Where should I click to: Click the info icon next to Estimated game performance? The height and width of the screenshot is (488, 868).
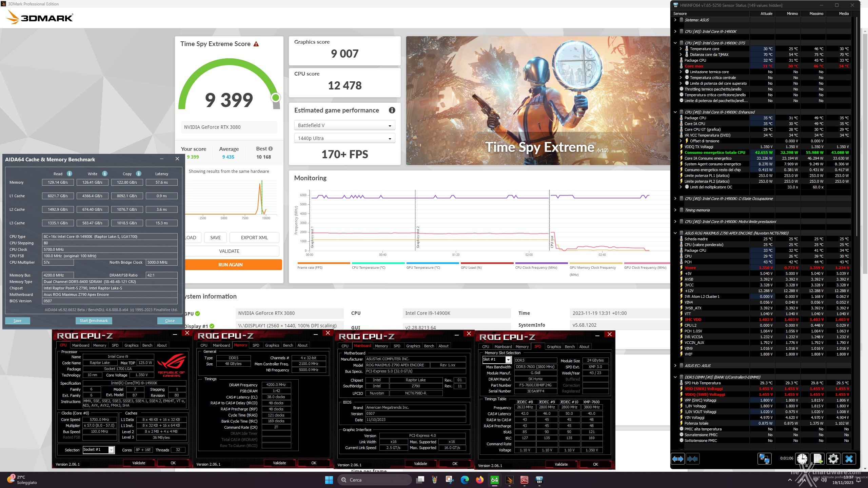coord(392,110)
